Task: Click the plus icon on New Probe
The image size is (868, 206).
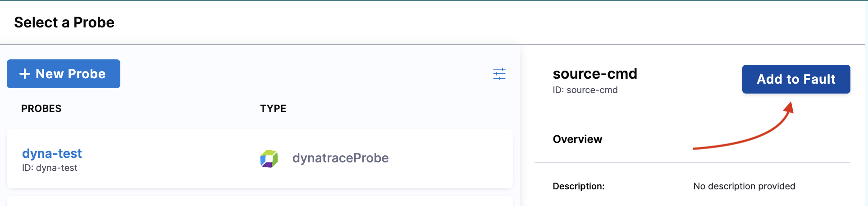Action: (25, 74)
